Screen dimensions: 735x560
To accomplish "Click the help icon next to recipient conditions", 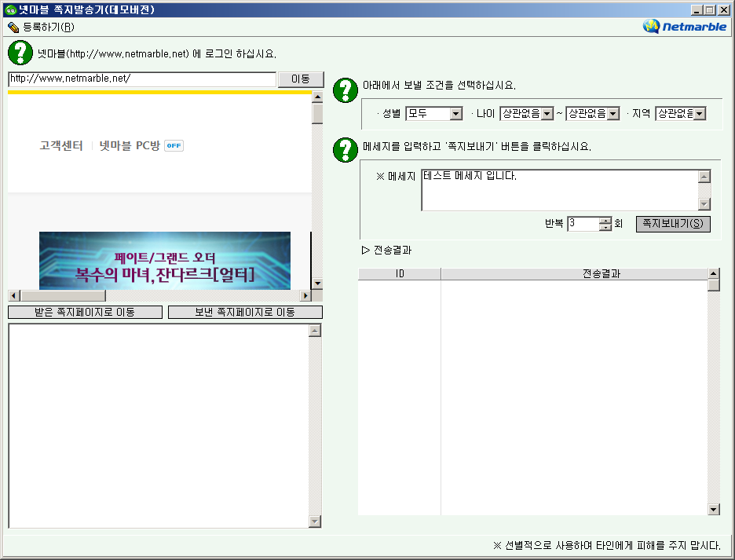I will [x=346, y=90].
